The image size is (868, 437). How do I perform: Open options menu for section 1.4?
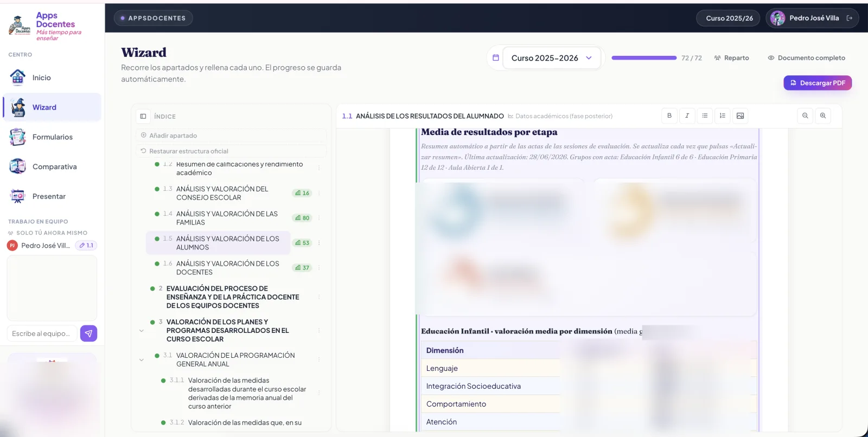(x=319, y=218)
